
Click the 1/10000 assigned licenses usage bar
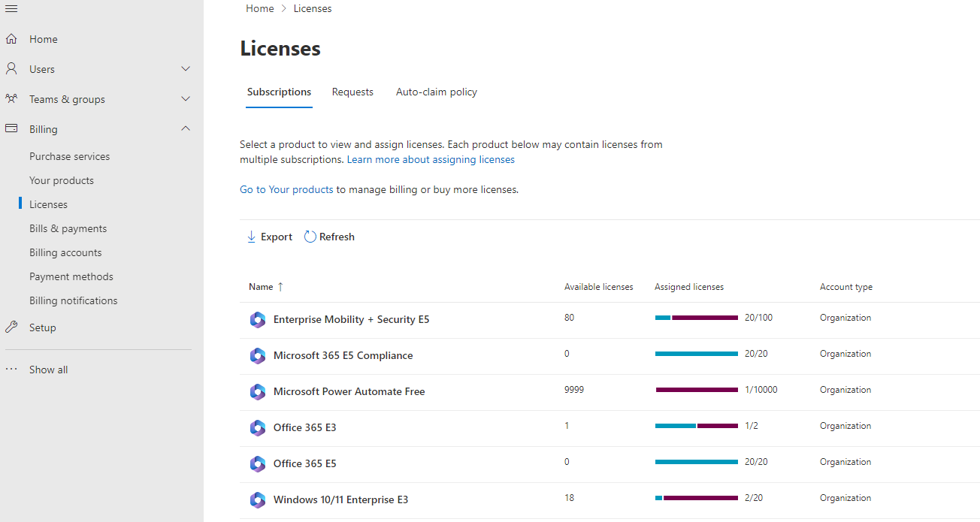tap(697, 390)
